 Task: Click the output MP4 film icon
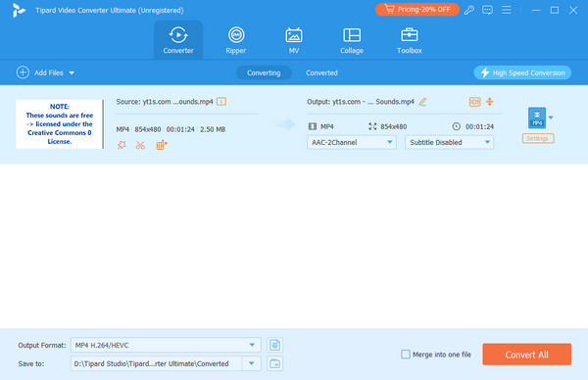pos(312,126)
